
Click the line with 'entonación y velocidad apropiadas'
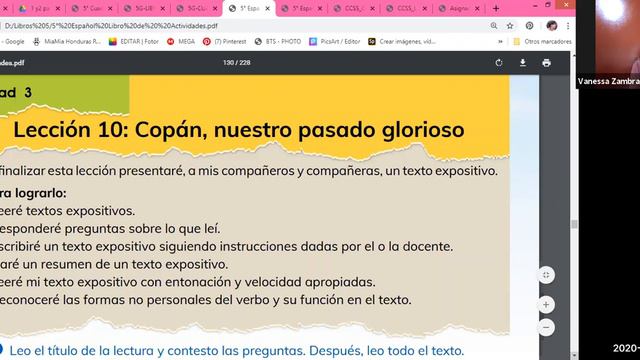click(187, 282)
